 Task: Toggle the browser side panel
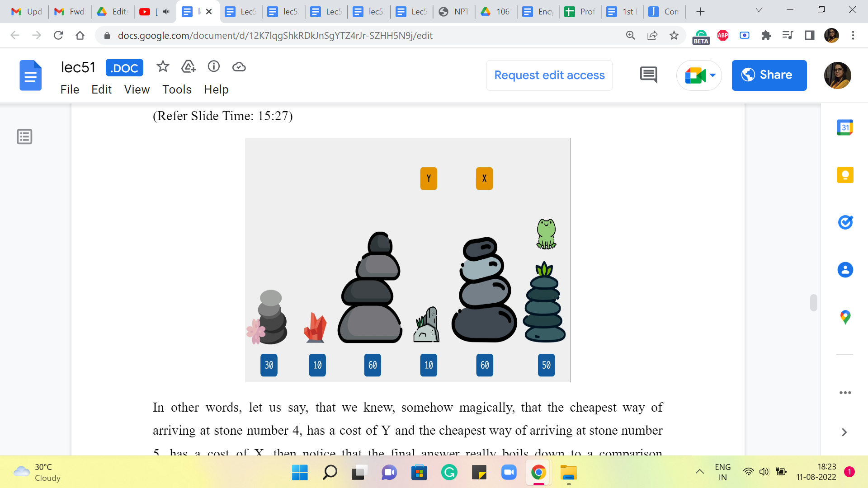tap(810, 35)
